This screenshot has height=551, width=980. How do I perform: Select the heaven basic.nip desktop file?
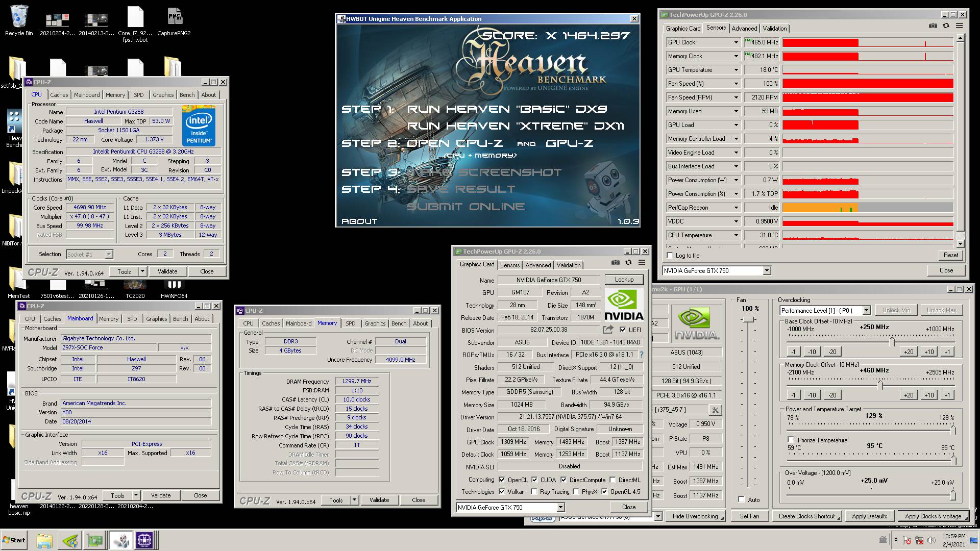tap(19, 495)
